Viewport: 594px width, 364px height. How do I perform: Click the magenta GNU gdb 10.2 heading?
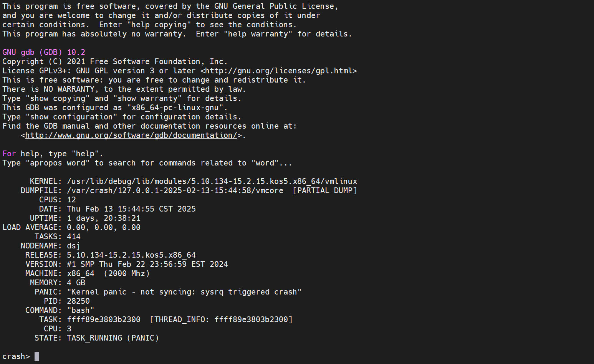(44, 52)
